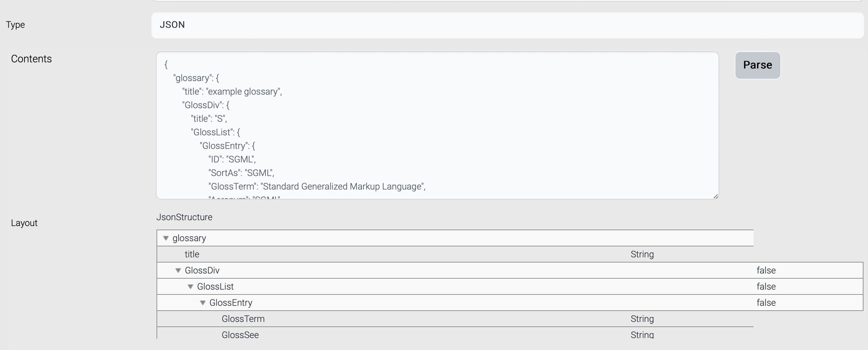This screenshot has width=868, height=350.
Task: Collapse the GlossList disclosure triangle
Action: pyautogui.click(x=191, y=287)
